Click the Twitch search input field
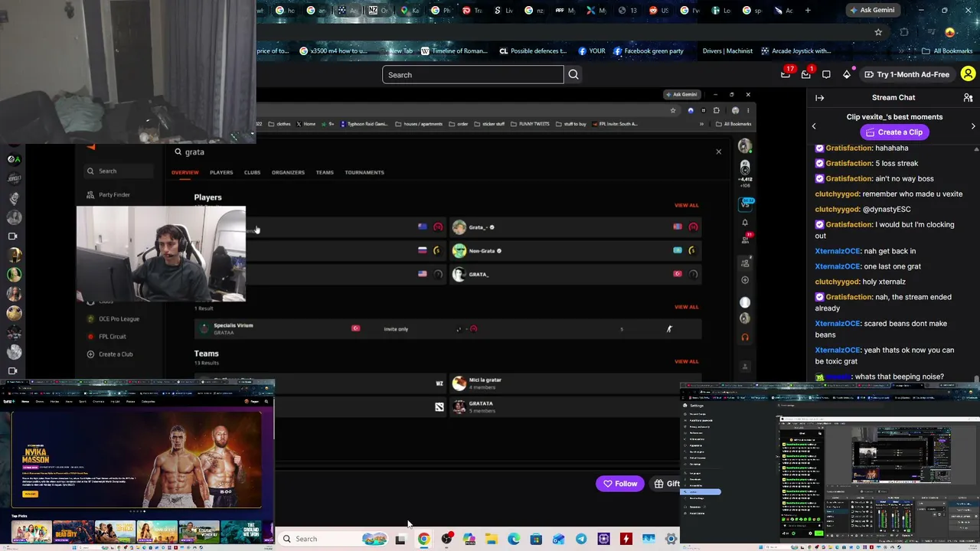Viewport: 980px width, 551px height. coord(472,74)
